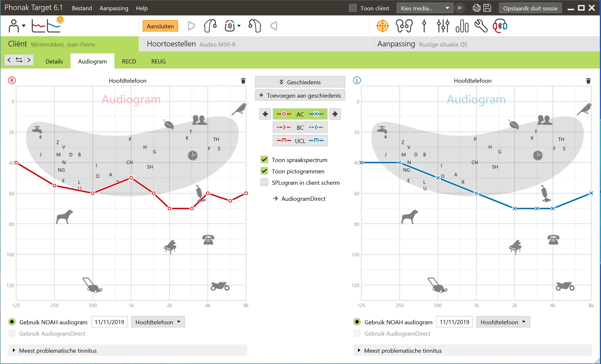Select the left hearing aid icon

(x=254, y=26)
